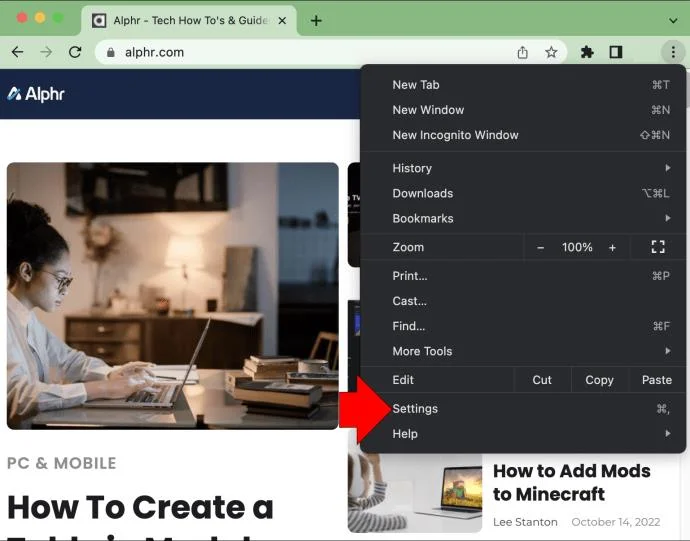Click the Paste button in Edit row
This screenshot has height=541, width=690.
pyautogui.click(x=656, y=380)
